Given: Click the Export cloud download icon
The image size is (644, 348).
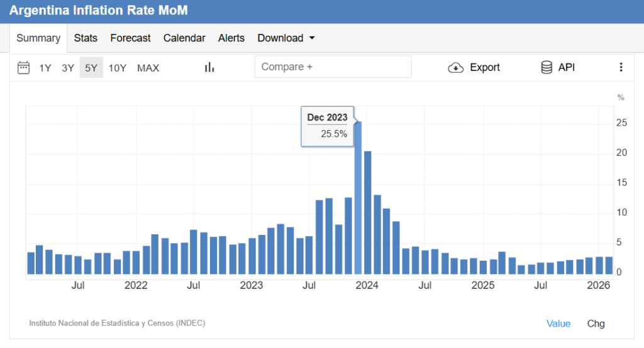Looking at the screenshot, I should [455, 68].
